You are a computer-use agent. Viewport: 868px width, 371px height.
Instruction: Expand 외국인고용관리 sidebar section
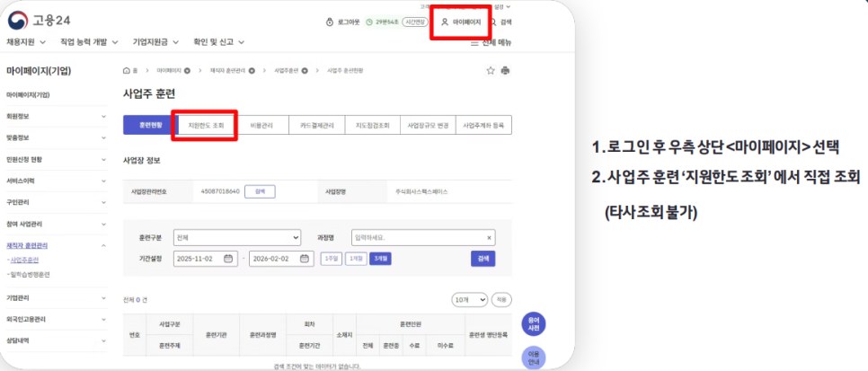(x=57, y=320)
